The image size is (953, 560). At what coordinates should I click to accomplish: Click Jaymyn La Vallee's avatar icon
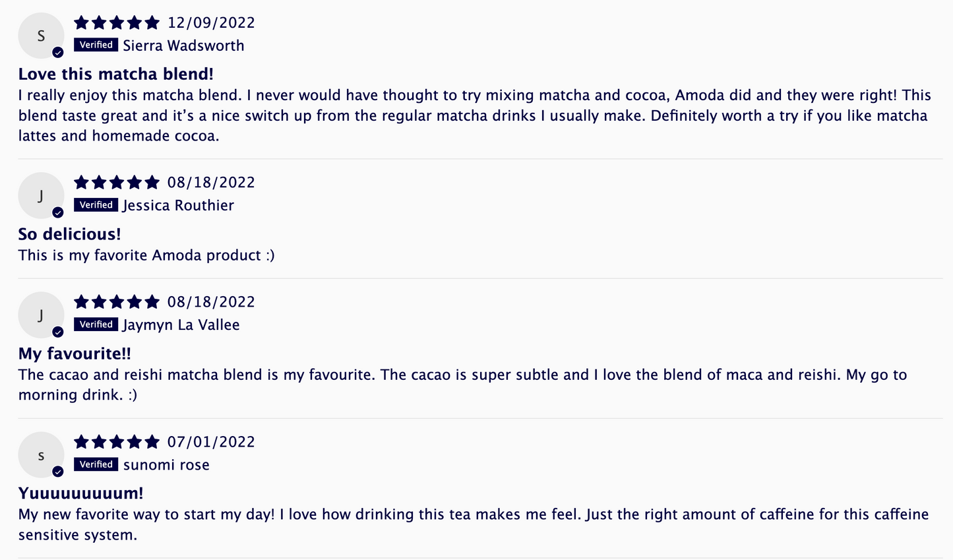coord(41,315)
